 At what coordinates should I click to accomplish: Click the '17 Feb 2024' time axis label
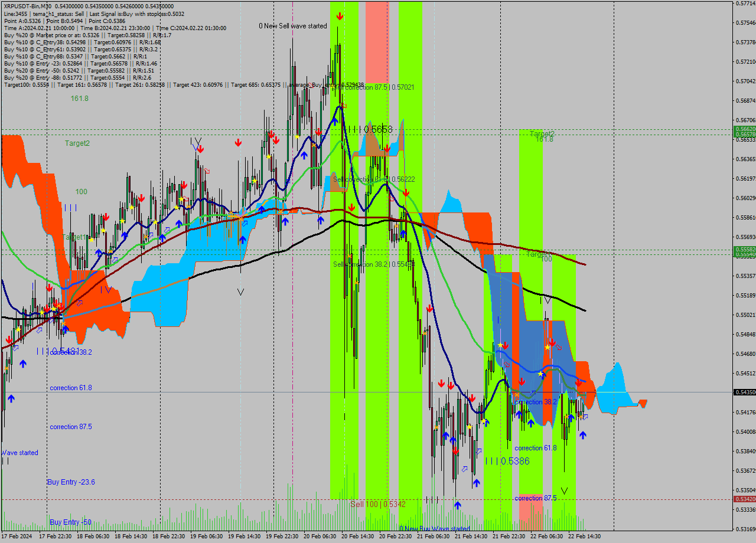[17, 537]
